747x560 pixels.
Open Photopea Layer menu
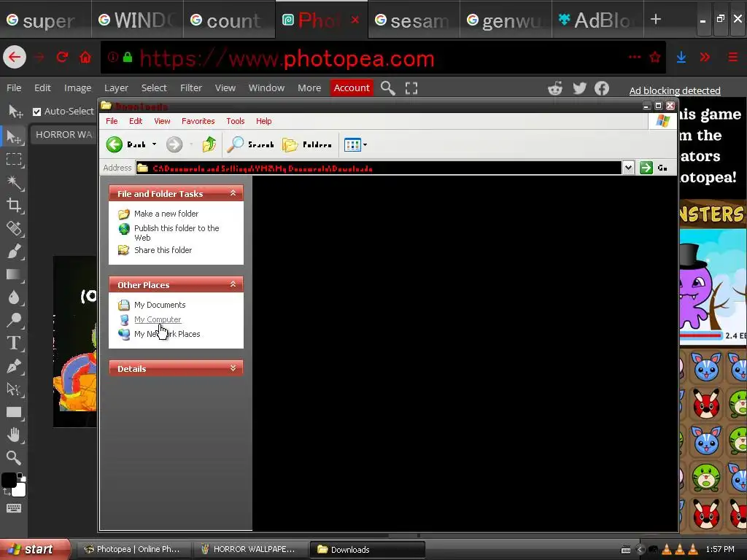(x=116, y=88)
